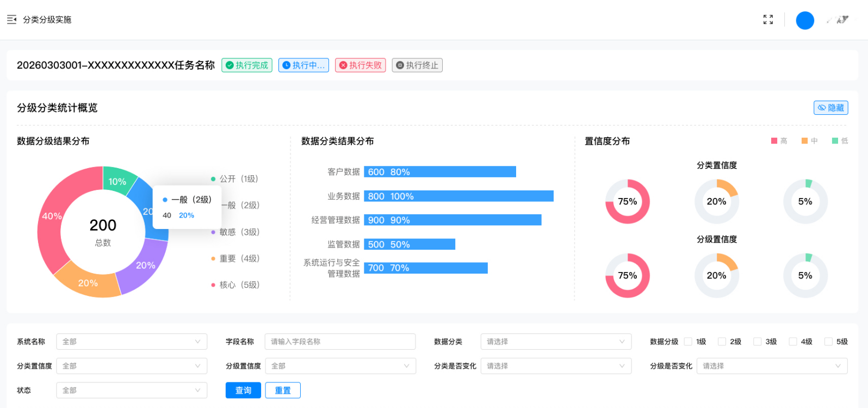Hide the statistics overview with 隐藏

pyautogui.click(x=830, y=108)
